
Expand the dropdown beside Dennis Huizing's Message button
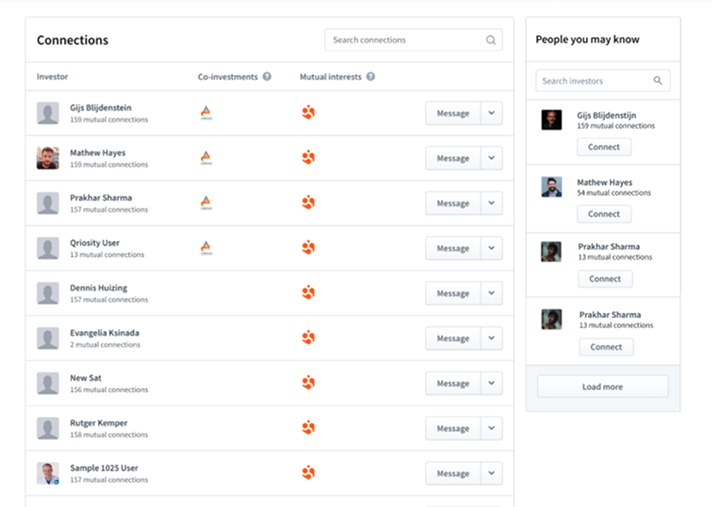(x=491, y=293)
